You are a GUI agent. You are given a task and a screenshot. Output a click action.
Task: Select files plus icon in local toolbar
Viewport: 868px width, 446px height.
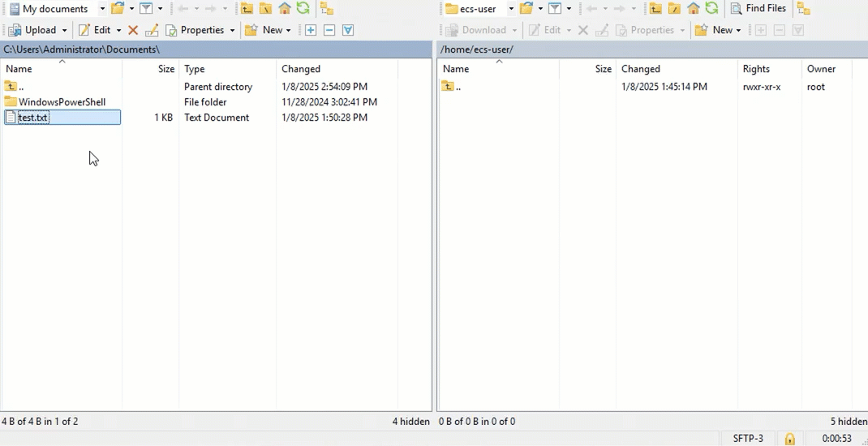click(x=311, y=30)
